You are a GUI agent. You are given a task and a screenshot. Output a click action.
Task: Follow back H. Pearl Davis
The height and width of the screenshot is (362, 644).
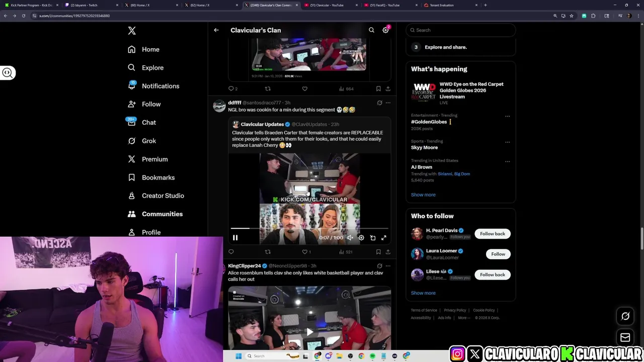point(493,234)
